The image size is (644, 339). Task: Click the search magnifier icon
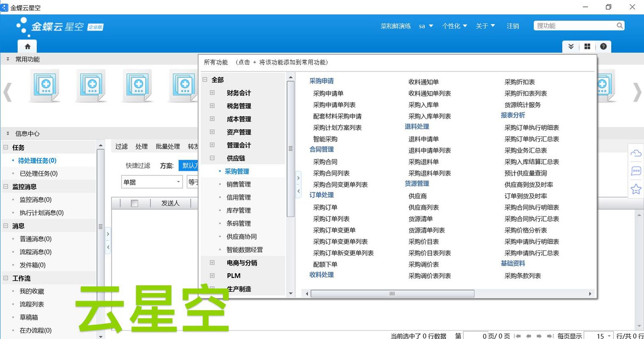coord(620,26)
